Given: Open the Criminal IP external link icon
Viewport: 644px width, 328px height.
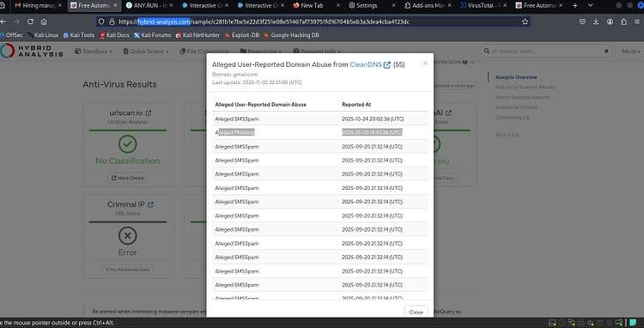Looking at the screenshot, I should click(x=151, y=204).
